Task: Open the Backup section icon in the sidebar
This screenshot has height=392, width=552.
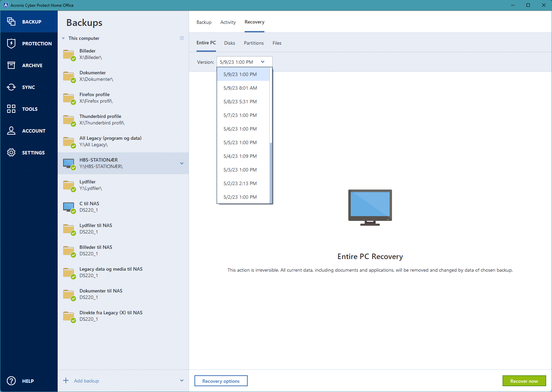Action: 11,21
